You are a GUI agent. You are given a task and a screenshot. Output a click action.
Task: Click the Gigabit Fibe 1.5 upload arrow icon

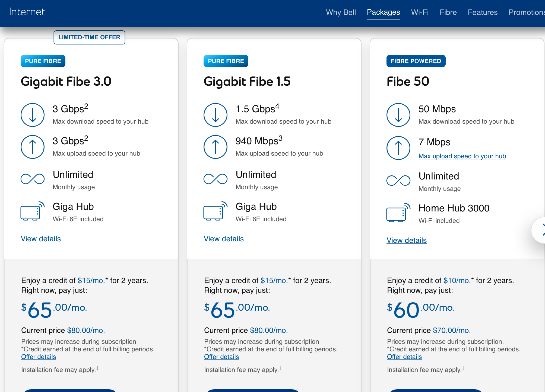click(x=216, y=147)
